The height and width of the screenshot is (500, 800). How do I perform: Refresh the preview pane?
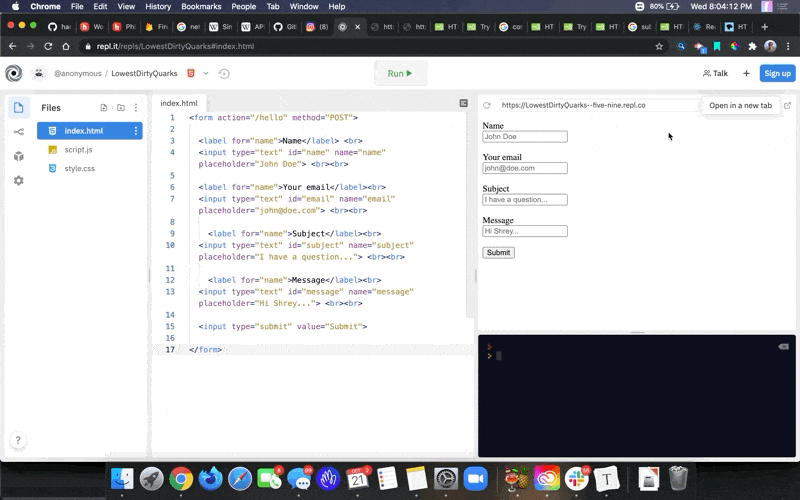click(487, 105)
